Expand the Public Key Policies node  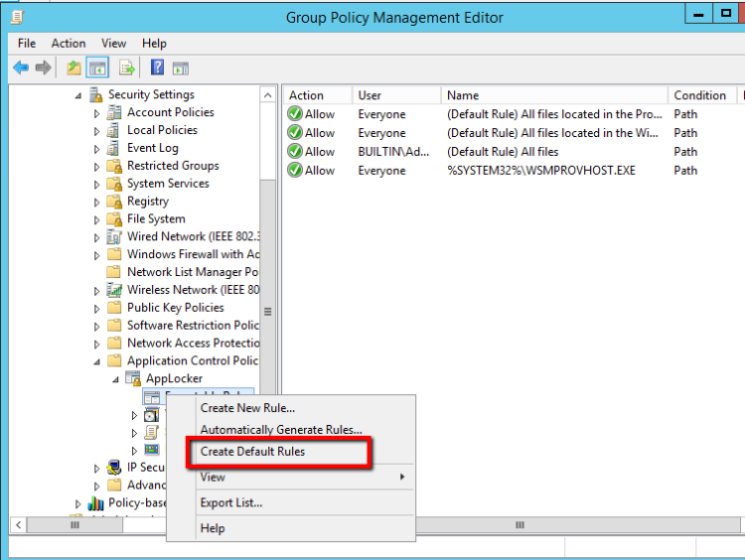coord(97,308)
